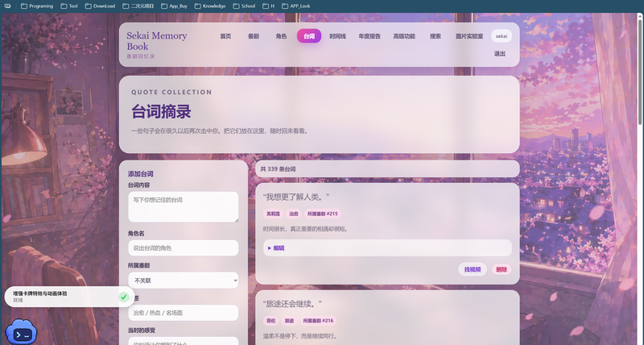Click the 旅途 tag on second quote
644x345 pixels.
tap(290, 321)
